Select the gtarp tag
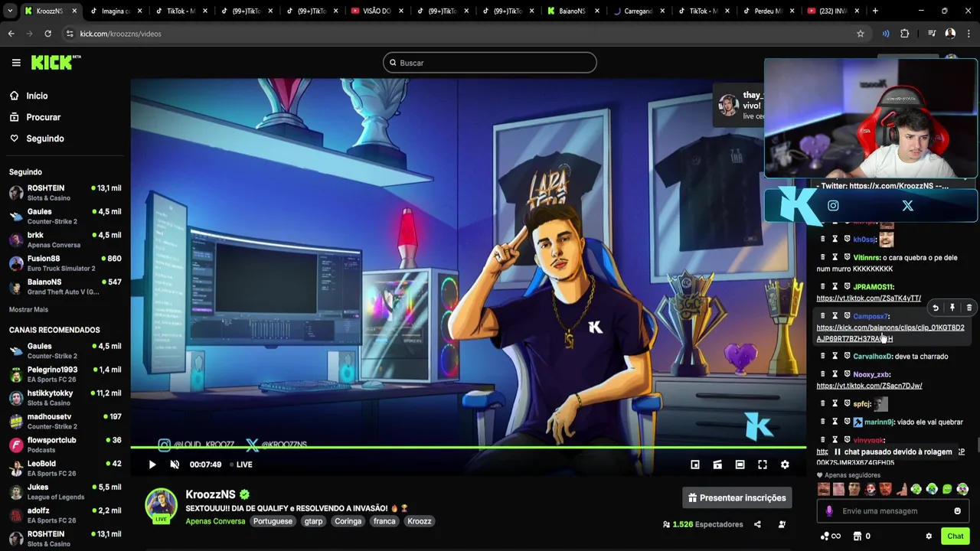This screenshot has height=551, width=980. click(x=313, y=521)
